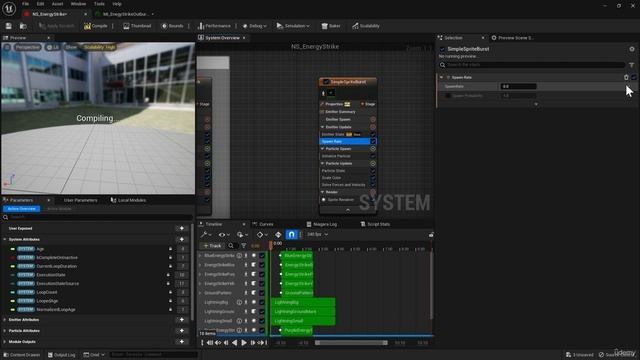
Task: Open the timeline view options eye menu
Action: 224,235
